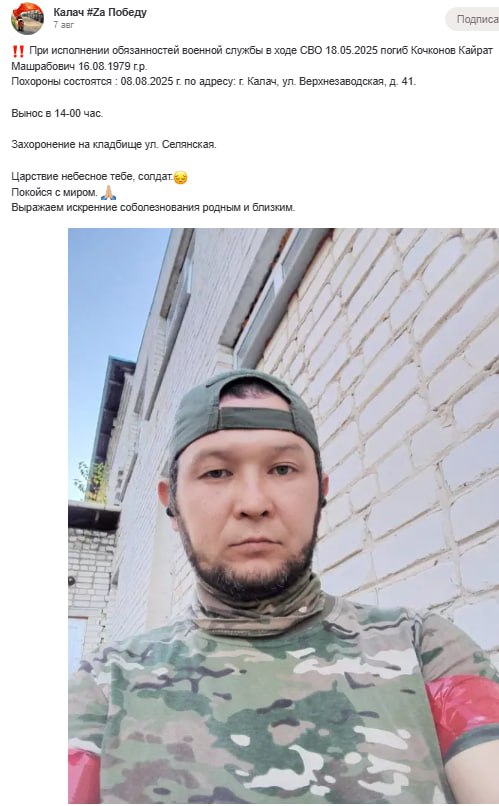The image size is (499, 806).
Task: Click the red double exclamation emoji
Action: click(18, 51)
